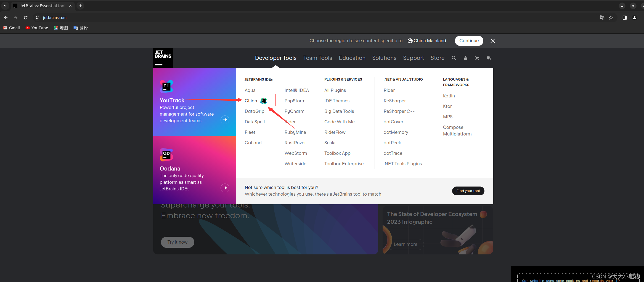Open the PhpStorm link
This screenshot has height=282, width=644.
tap(295, 101)
